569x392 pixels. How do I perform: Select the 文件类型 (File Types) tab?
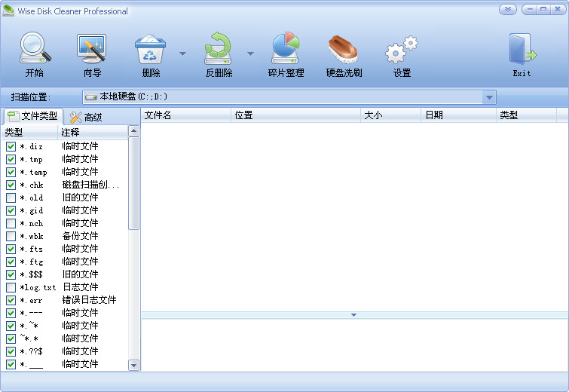[x=32, y=116]
